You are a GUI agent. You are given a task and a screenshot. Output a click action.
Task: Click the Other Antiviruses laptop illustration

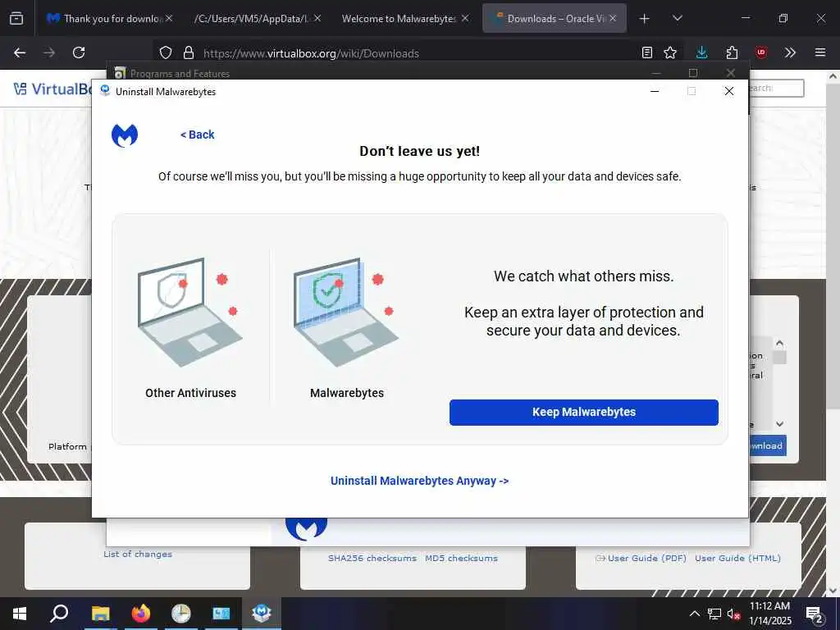pyautogui.click(x=189, y=312)
